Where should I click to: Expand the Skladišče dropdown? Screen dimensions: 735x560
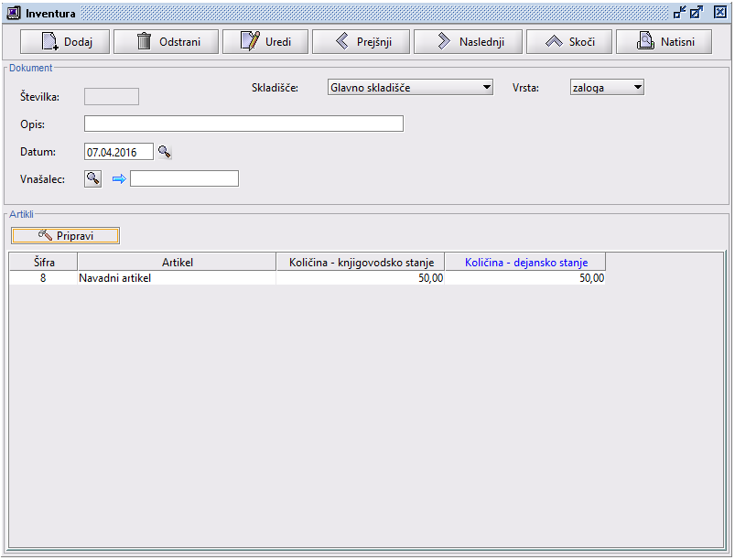tap(487, 88)
